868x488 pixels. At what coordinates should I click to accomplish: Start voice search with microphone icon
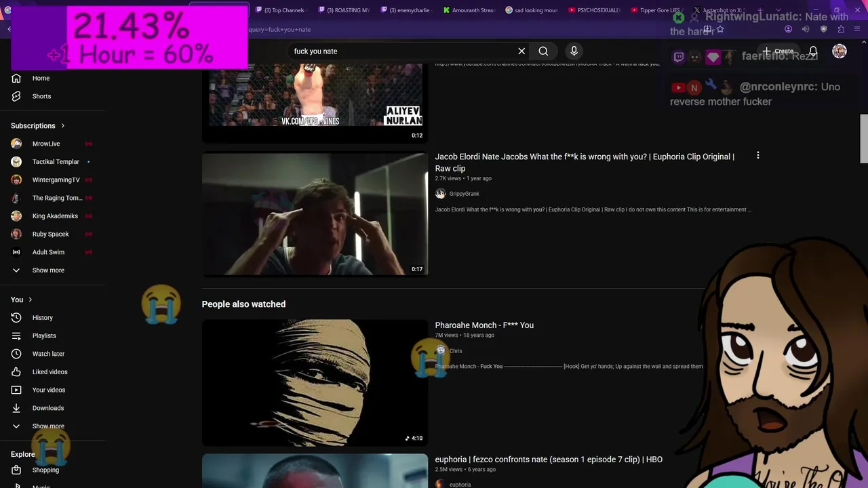click(574, 51)
